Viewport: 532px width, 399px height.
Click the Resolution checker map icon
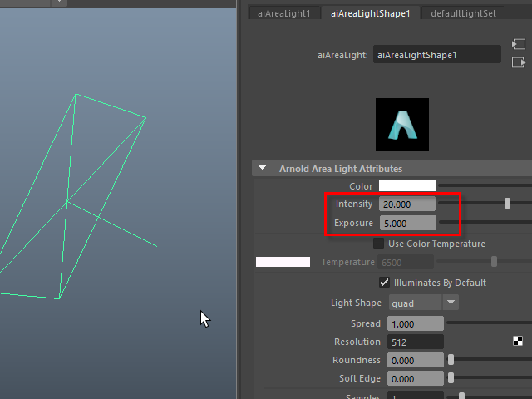pyautogui.click(x=518, y=341)
